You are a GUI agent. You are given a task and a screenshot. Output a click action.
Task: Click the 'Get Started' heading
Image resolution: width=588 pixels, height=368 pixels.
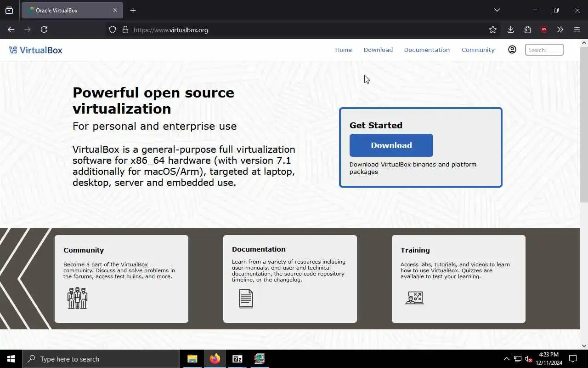376,125
